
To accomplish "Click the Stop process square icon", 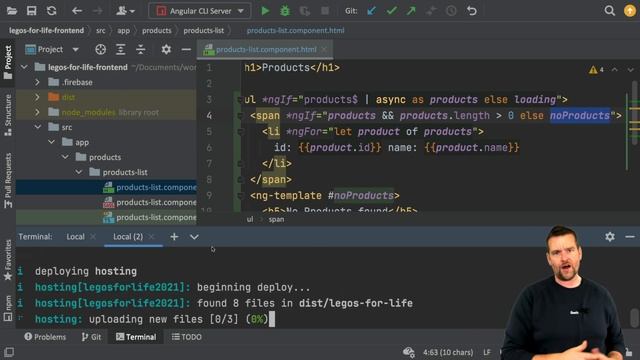I will 325,11.
